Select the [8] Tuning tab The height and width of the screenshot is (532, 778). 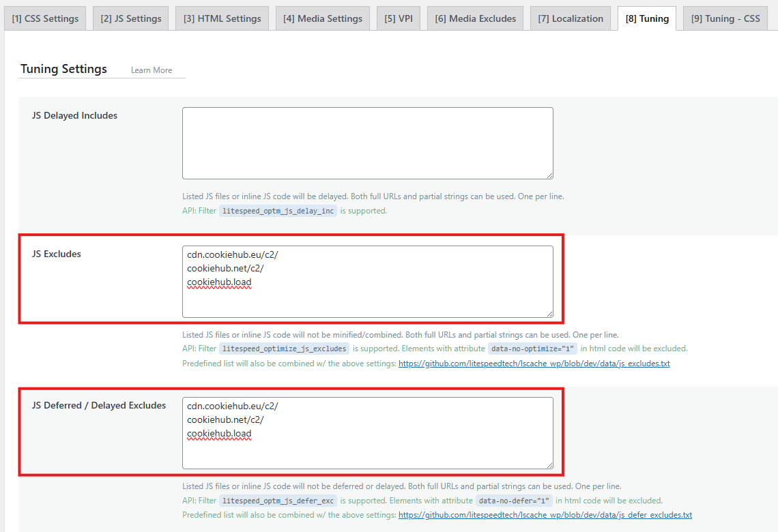(647, 18)
